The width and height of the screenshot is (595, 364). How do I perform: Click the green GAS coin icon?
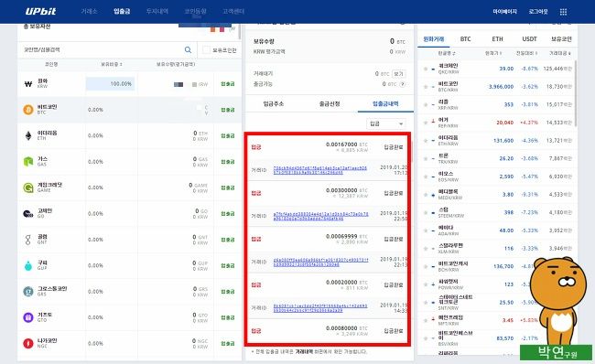[28, 162]
